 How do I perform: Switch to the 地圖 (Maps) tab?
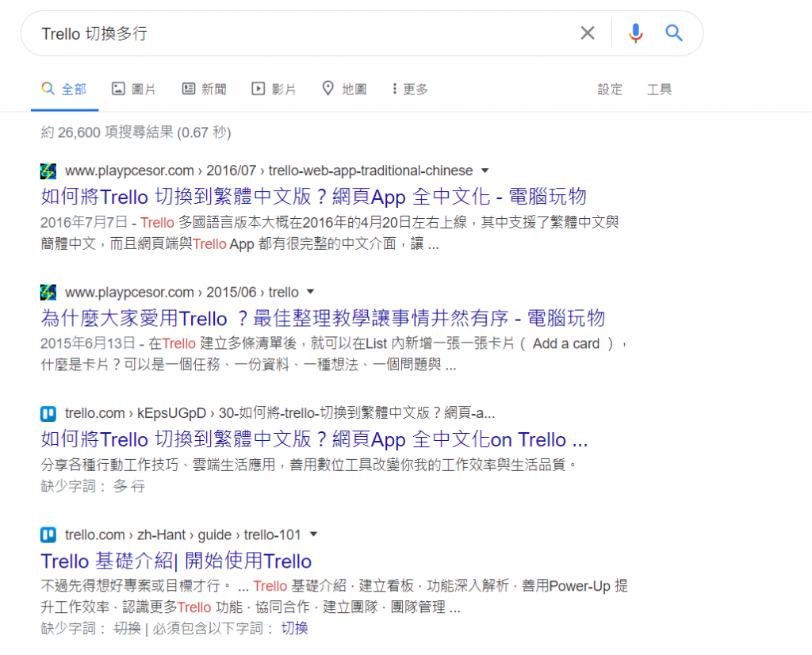coord(344,89)
